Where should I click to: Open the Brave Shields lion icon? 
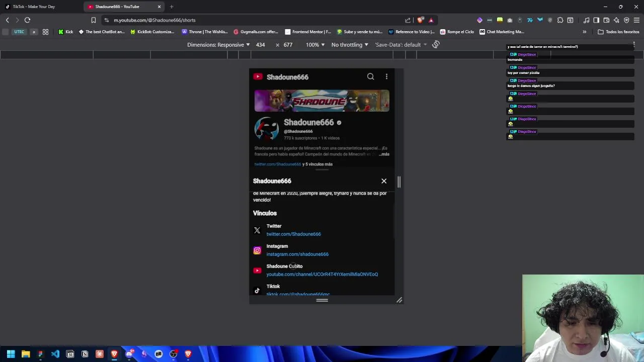(420, 20)
